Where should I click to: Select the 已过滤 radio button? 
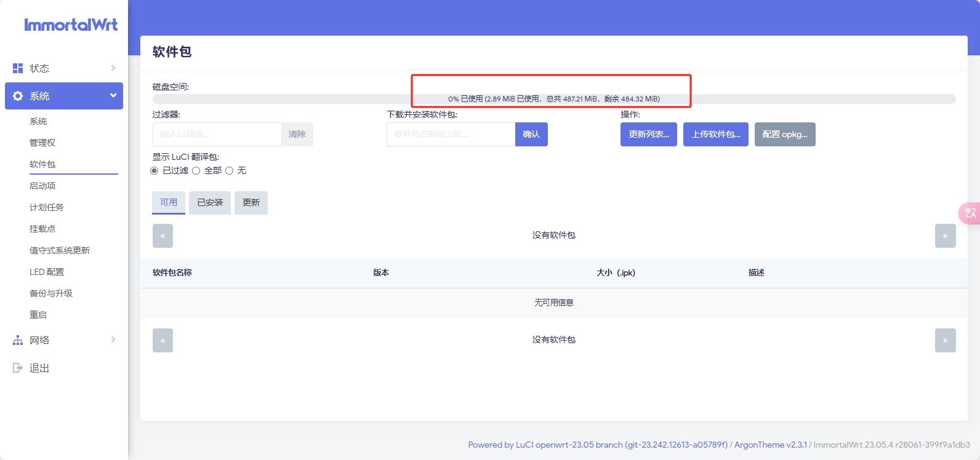[x=155, y=170]
